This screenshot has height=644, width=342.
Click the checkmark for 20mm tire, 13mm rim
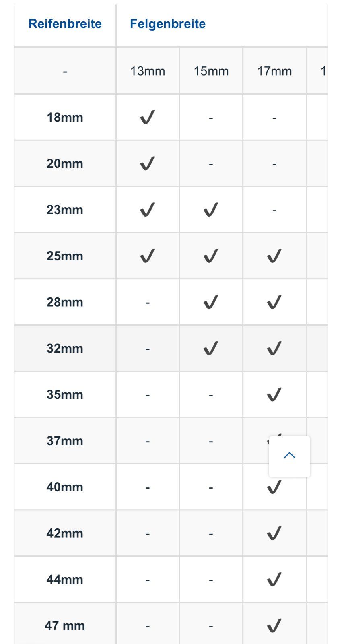147,164
